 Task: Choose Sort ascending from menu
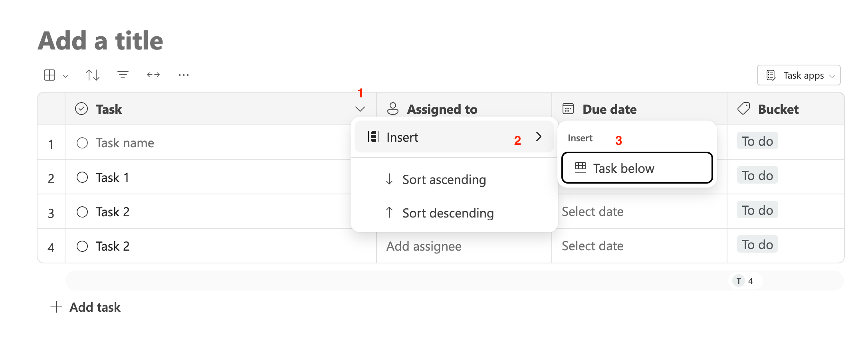[x=444, y=180]
